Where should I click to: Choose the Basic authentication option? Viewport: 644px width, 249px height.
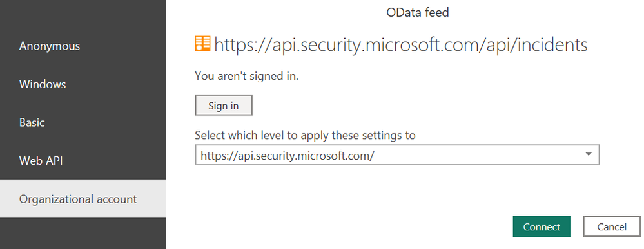[x=32, y=122]
